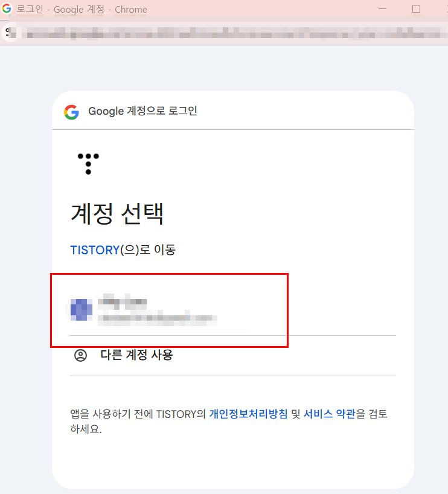Click the TISTORY dotted T logo
Screen dimensions: 448x494
coord(88,164)
